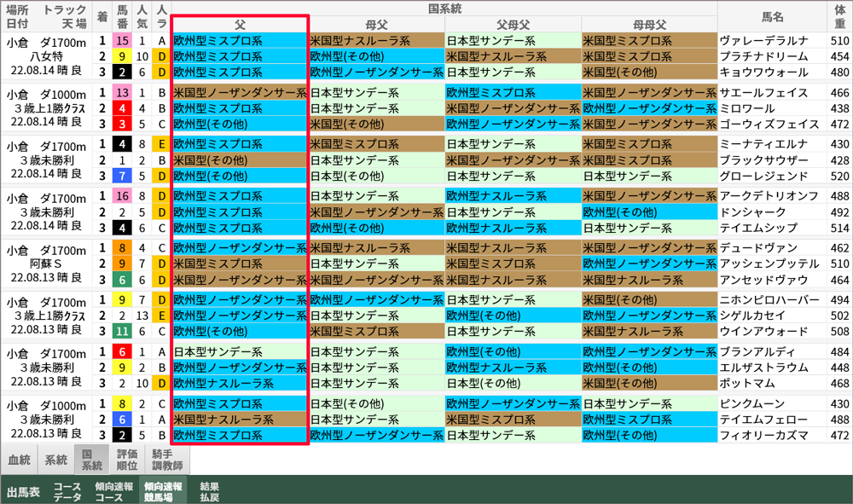Select horse name テイエムシップ

coord(758,228)
